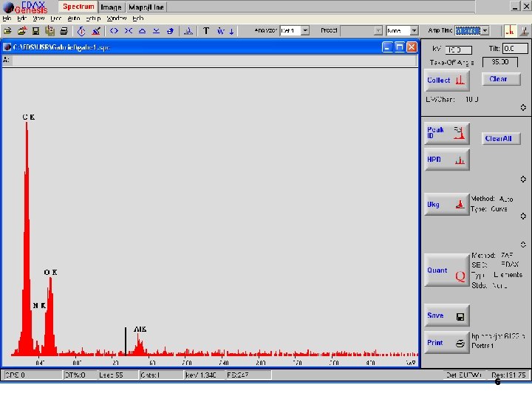Viewport: 532px width, 399px height.
Task: Expand options arrow below HPD section
Action: coord(523,179)
